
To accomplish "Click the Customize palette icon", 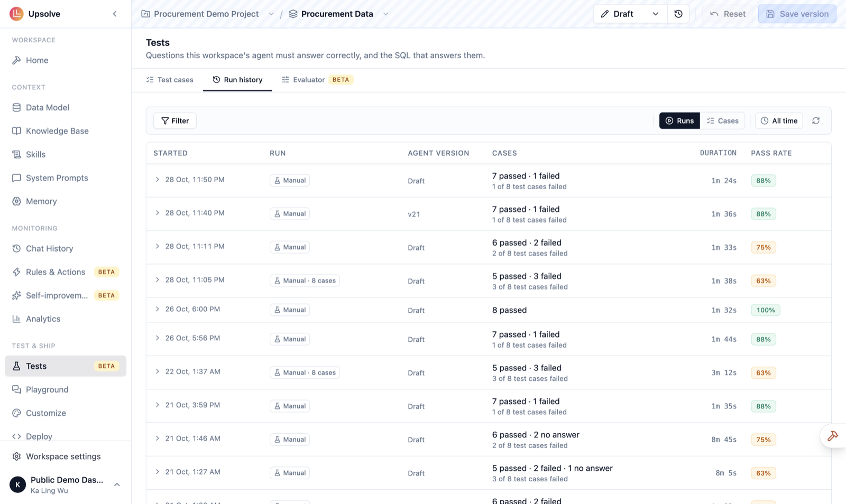I will 16,413.
